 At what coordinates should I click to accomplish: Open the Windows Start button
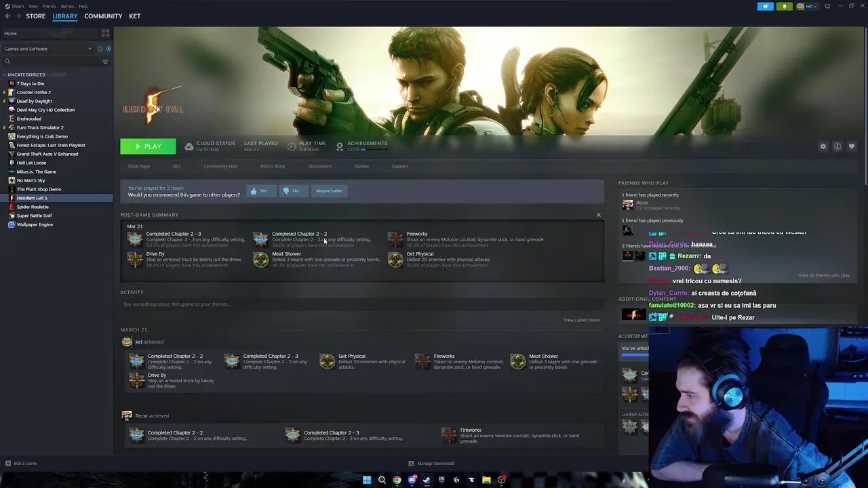[367, 480]
